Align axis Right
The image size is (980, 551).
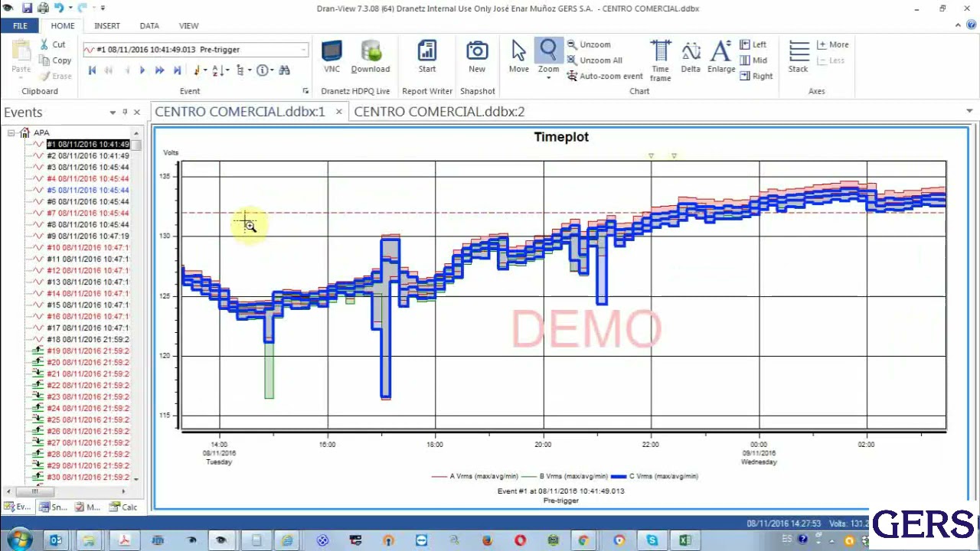pyautogui.click(x=756, y=76)
